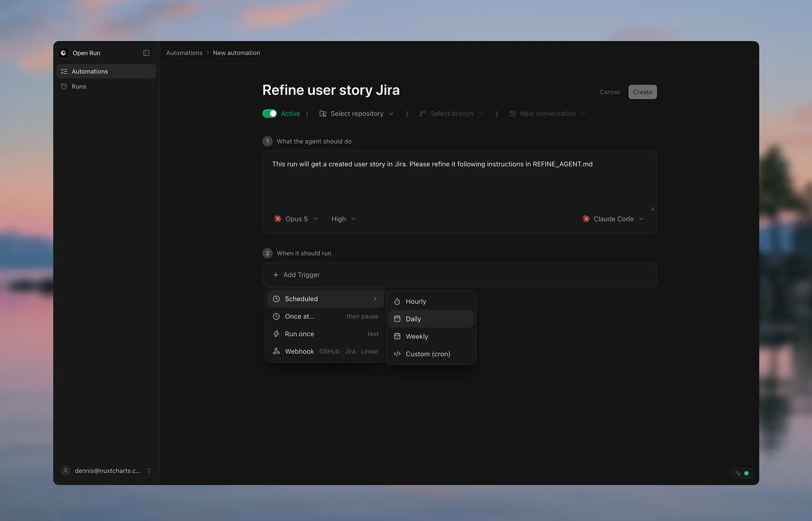
Task: Click the plus icon of Add Trigger
Action: coord(275,275)
